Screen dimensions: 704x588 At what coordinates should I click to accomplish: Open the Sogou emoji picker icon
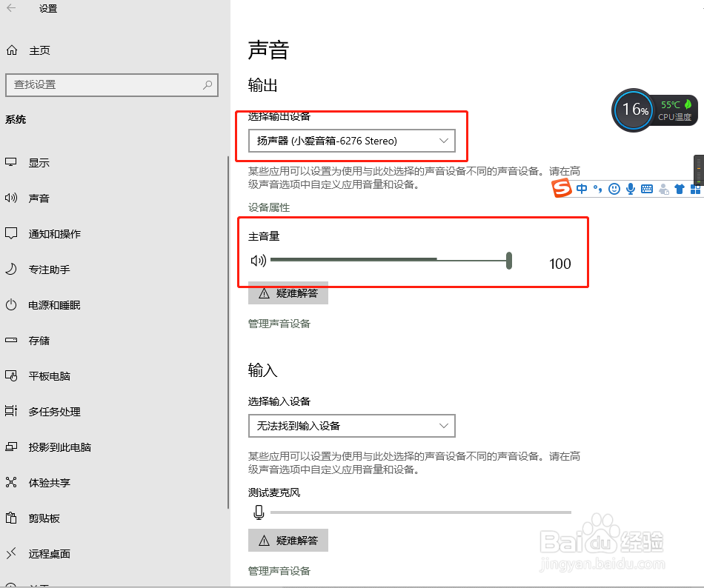click(614, 188)
